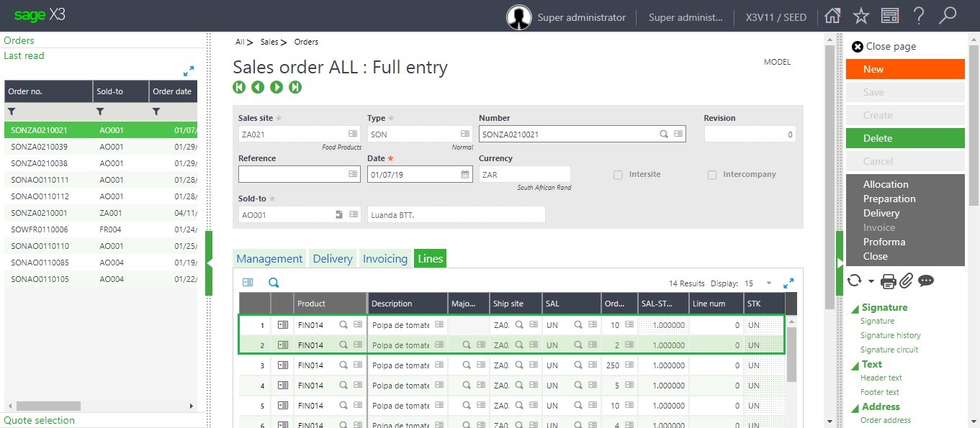
Task: Jump to the last record arrow
Action: [x=295, y=87]
